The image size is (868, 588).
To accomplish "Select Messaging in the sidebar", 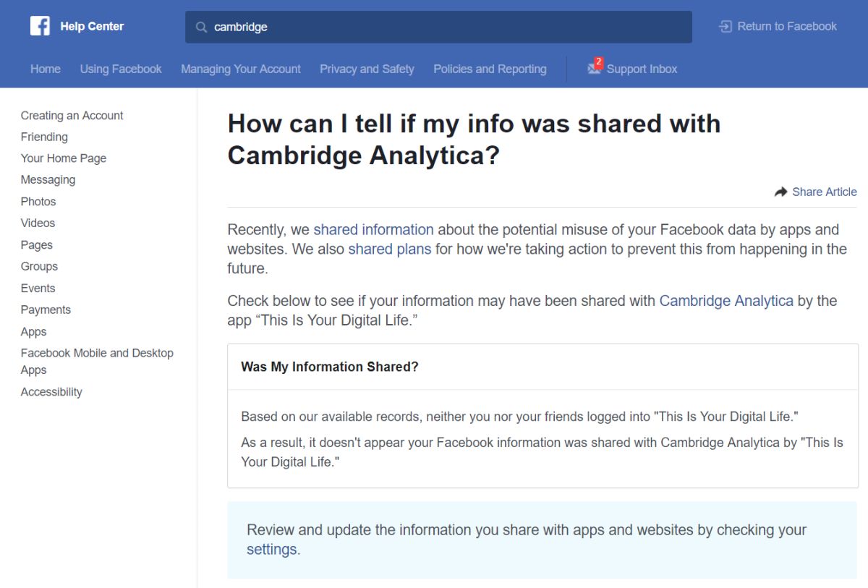I will 48,179.
